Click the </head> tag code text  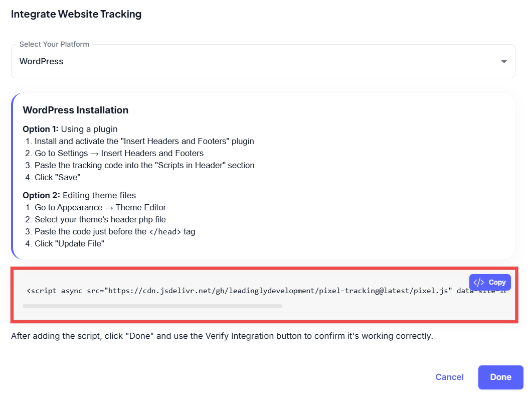pyautogui.click(x=165, y=232)
